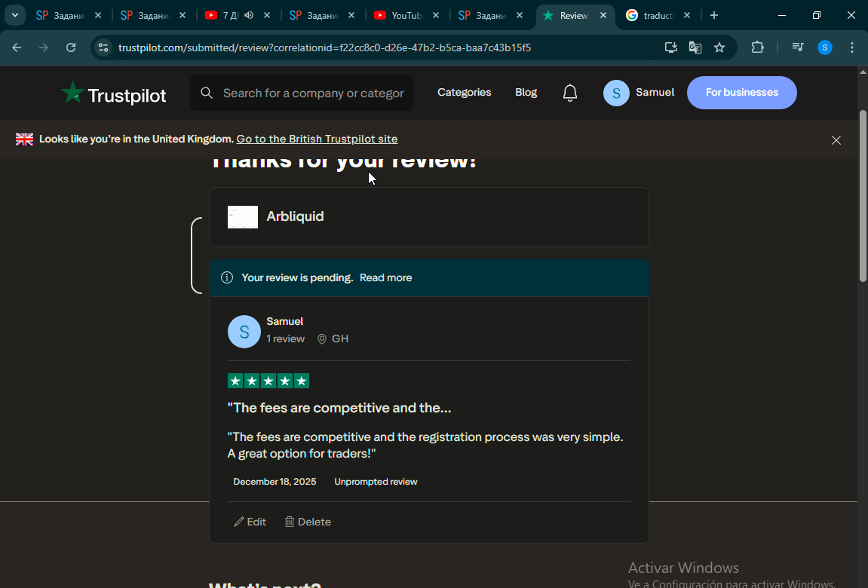Bookmark this page with star icon

tap(719, 47)
